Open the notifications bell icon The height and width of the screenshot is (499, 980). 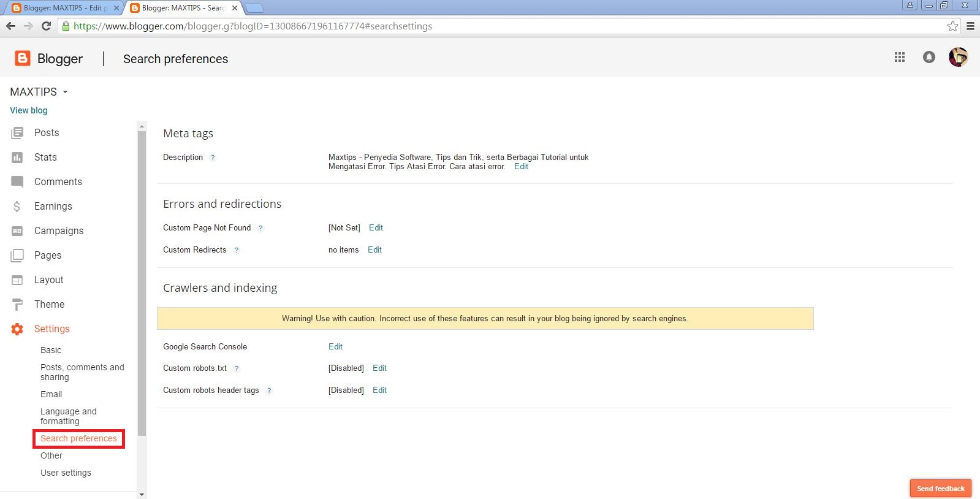(929, 57)
